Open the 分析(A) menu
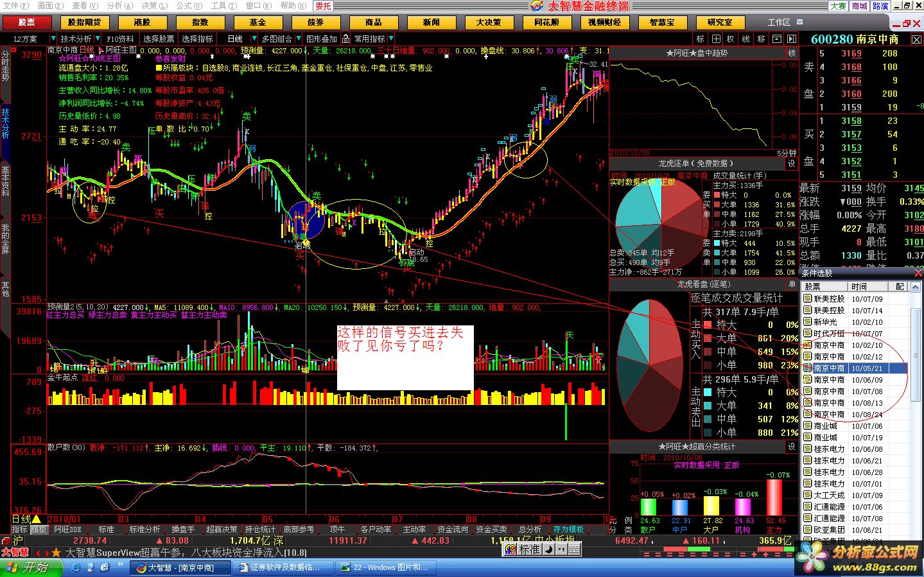The height and width of the screenshot is (577, 924). click(119, 6)
